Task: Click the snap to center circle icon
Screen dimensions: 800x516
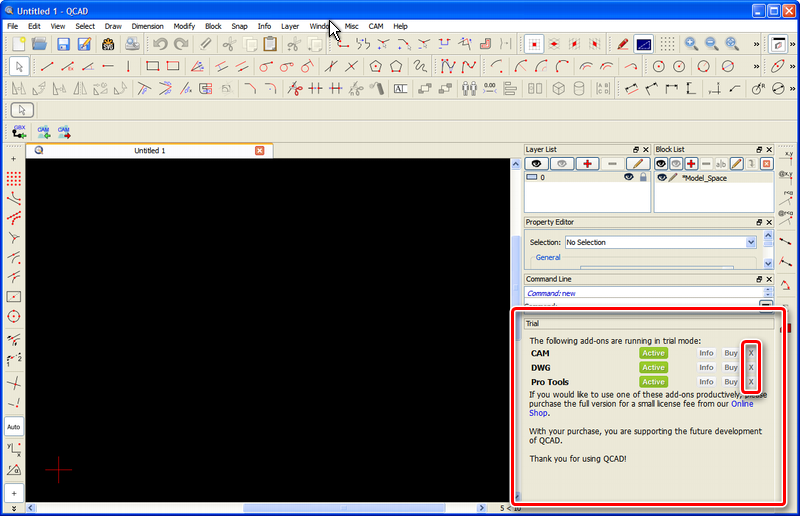Action: (x=14, y=316)
